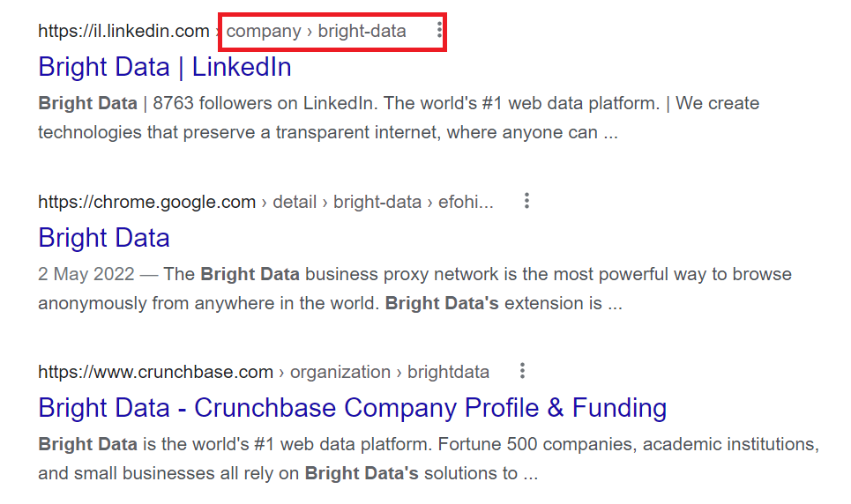This screenshot has width=851, height=504.
Task: Open three-dot menu beside Crunchbase result
Action: 522,371
